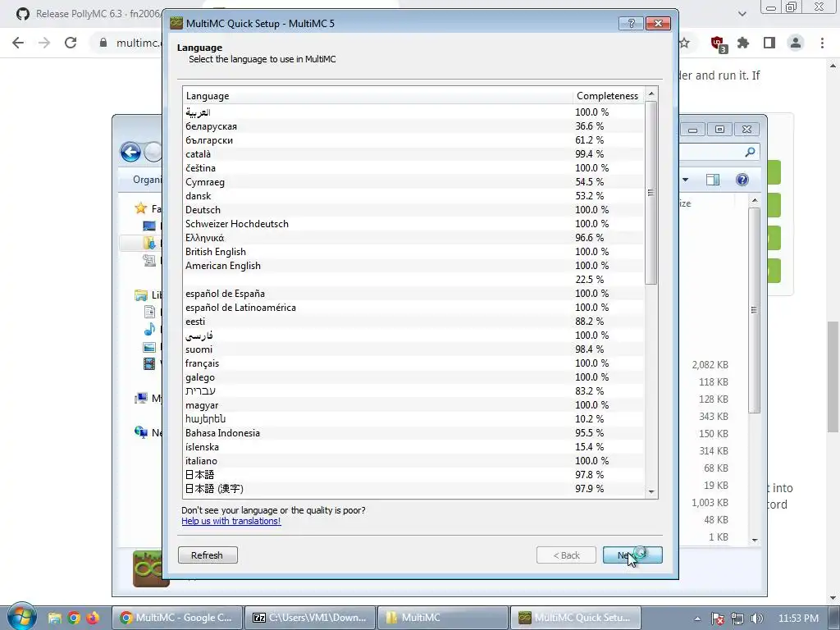Click the Refresh button
Screen dimensions: 840x630
click(x=208, y=555)
